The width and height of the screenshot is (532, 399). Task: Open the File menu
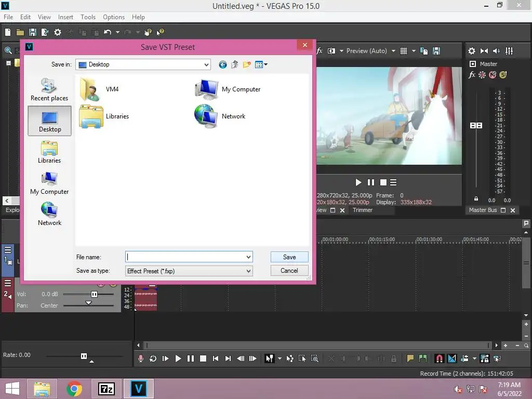coord(8,17)
